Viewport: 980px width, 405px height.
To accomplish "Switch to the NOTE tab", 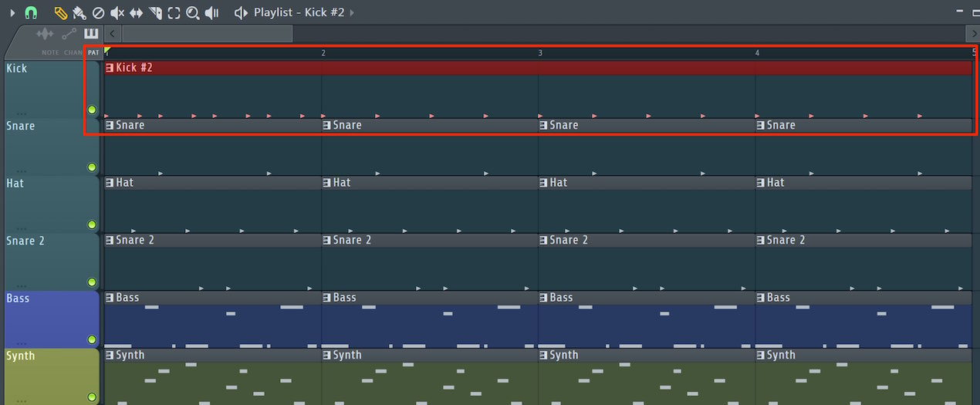I will pyautogui.click(x=50, y=52).
